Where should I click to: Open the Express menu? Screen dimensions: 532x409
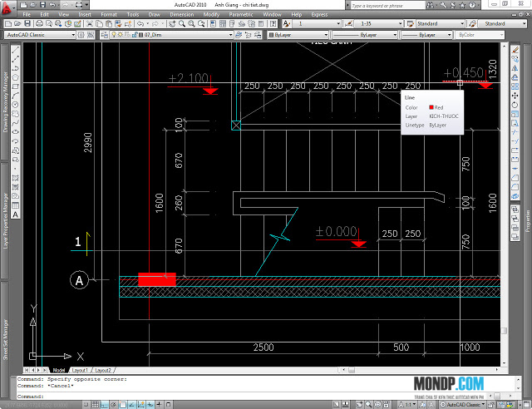tap(319, 15)
